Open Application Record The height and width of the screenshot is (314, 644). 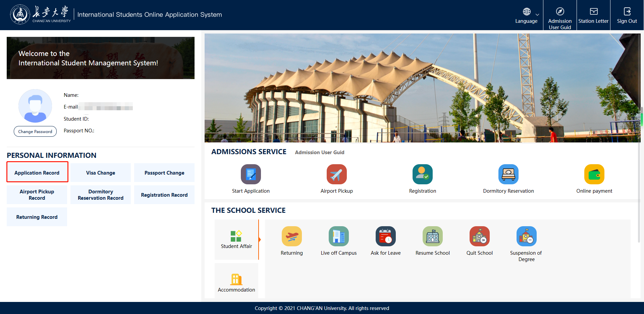37,173
